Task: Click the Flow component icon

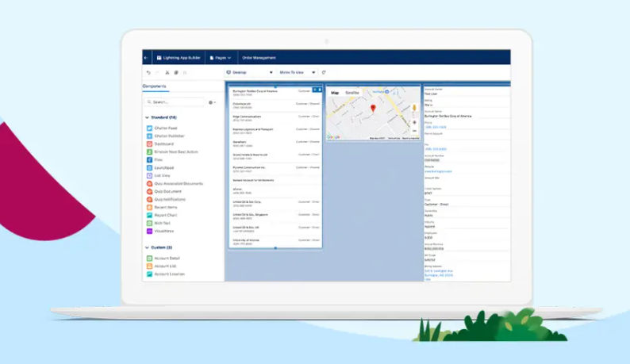Action: (149, 160)
